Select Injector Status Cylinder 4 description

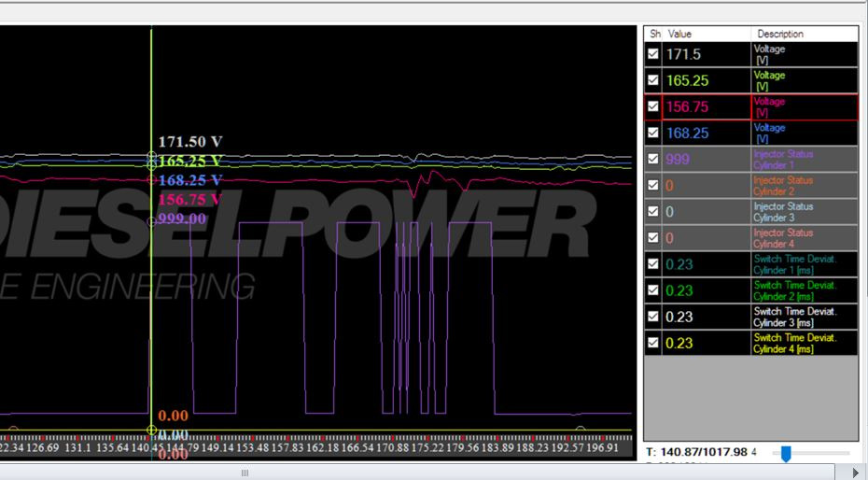pyautogui.click(x=805, y=238)
